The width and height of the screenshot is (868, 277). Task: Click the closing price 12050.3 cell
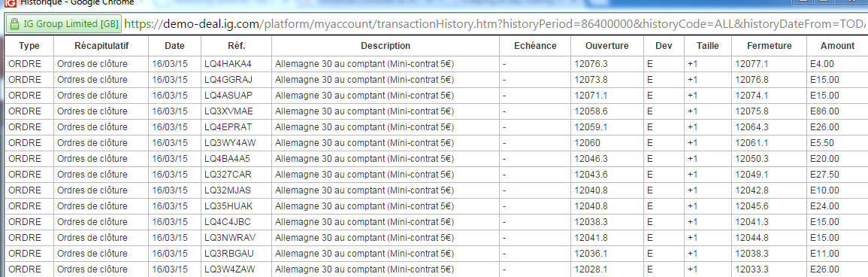tap(769, 159)
